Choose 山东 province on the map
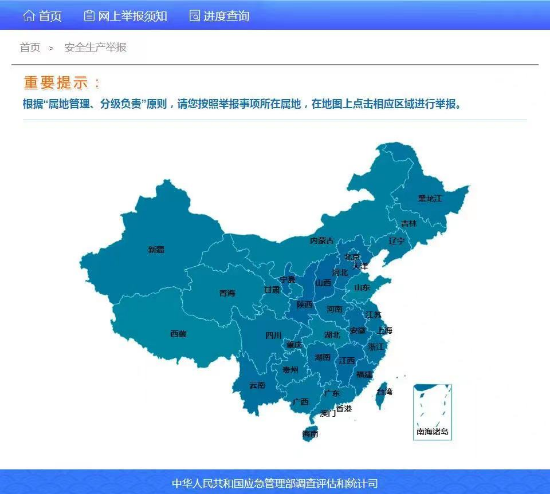550x494 pixels. click(362, 288)
